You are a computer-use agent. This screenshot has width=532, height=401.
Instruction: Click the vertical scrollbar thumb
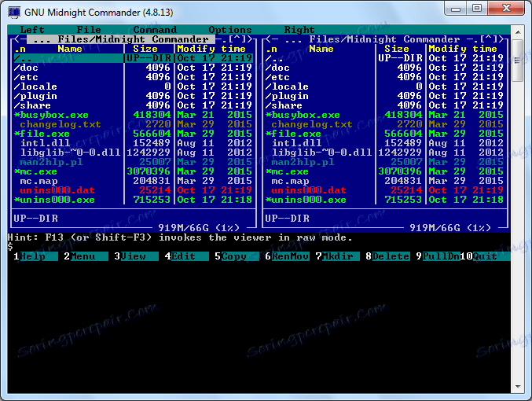tap(518, 61)
